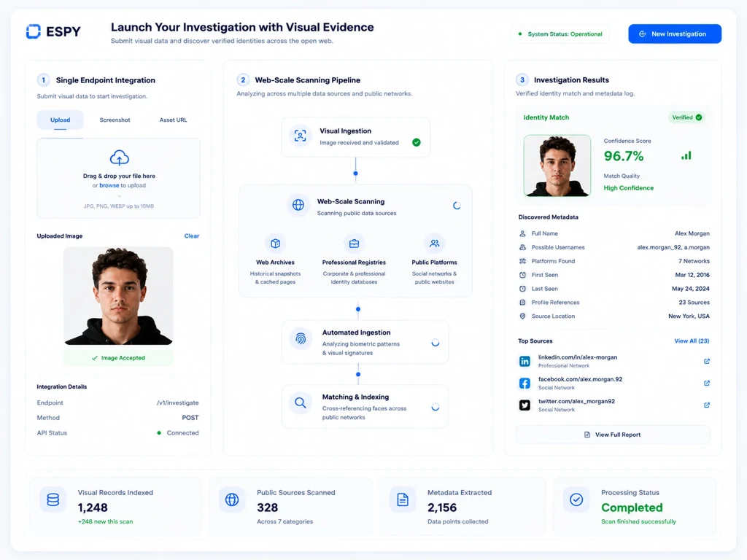Click View Full Report button
Image resolution: width=747 pixels, height=560 pixels.
(x=613, y=435)
